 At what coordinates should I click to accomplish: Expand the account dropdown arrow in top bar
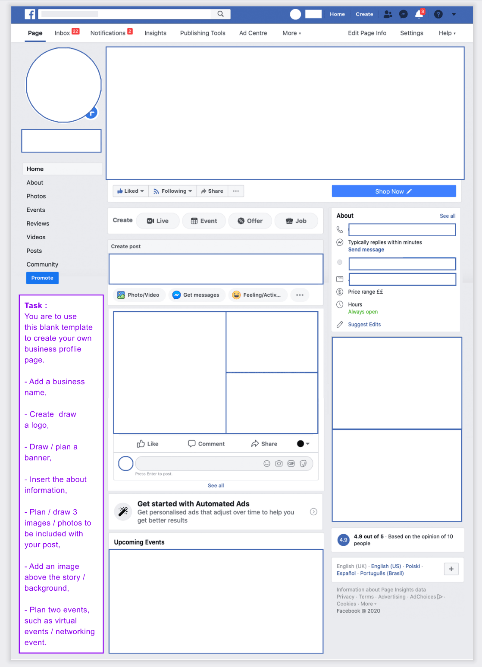point(454,14)
